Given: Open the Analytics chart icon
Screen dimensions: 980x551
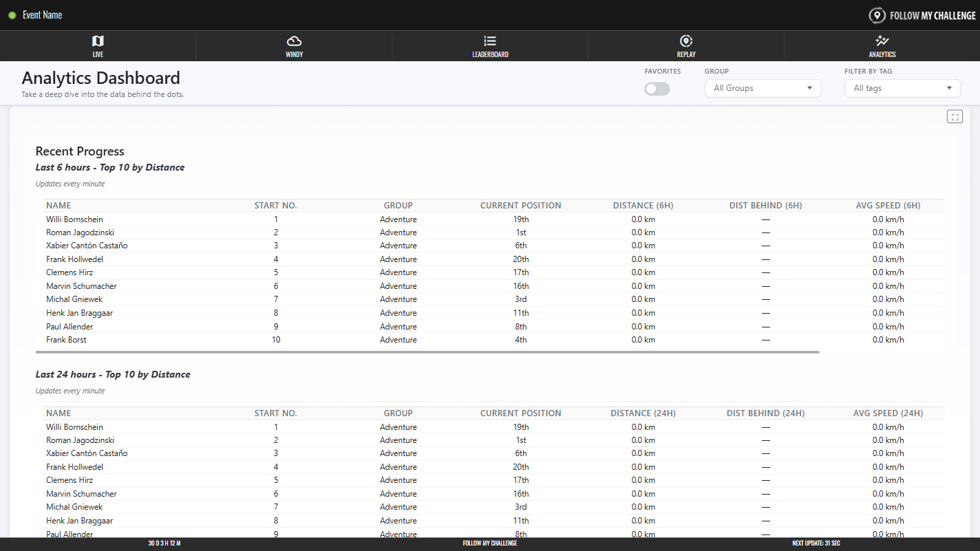Looking at the screenshot, I should pos(882,41).
